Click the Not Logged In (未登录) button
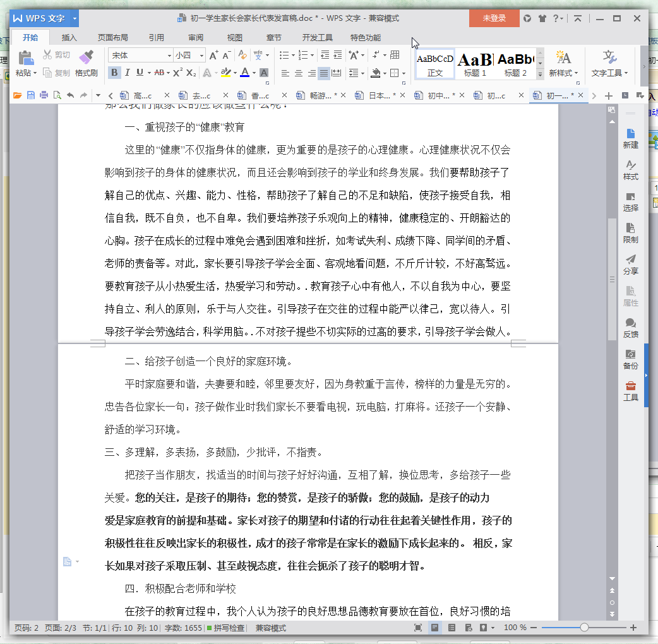This screenshot has height=644, width=658. point(494,18)
